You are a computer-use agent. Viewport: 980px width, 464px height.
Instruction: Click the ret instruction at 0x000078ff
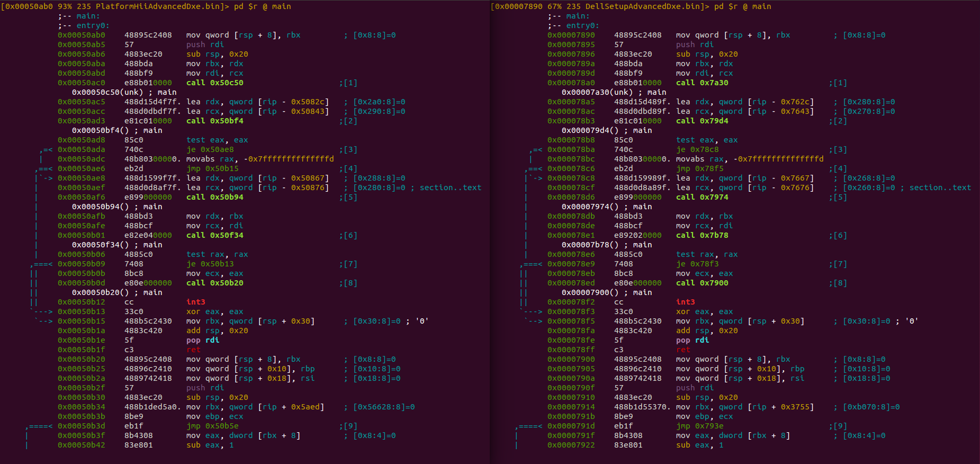[x=683, y=350]
